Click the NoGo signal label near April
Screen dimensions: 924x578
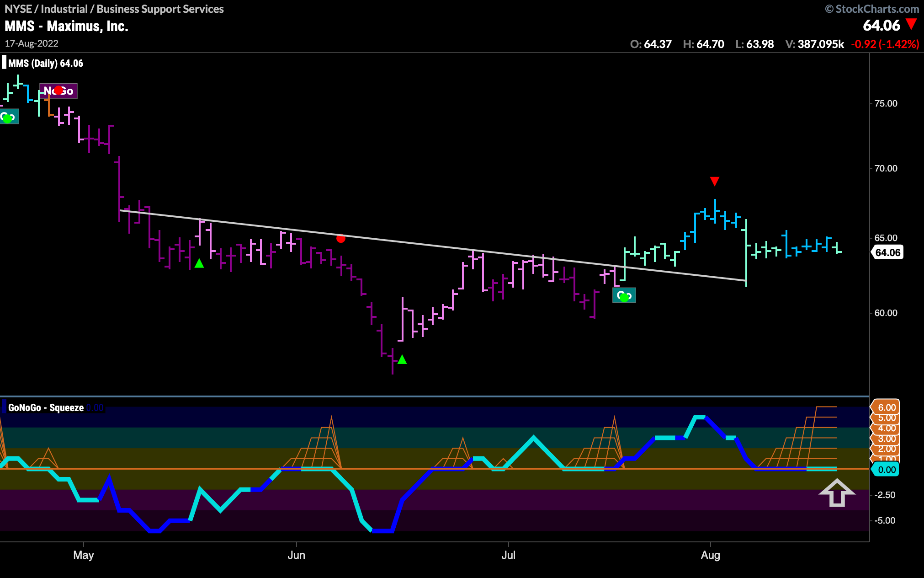pos(58,91)
